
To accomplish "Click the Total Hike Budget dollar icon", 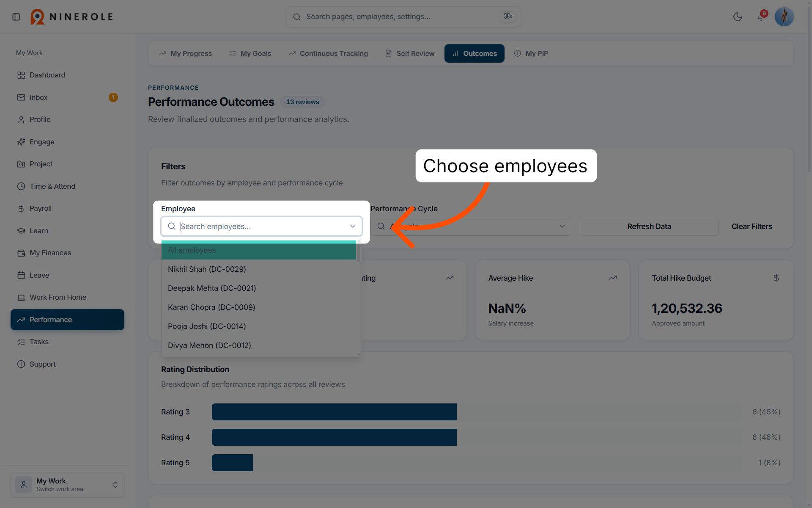I will (x=776, y=278).
